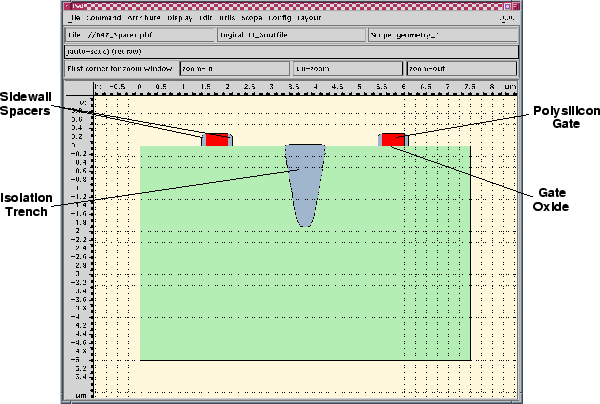Open the Edit menu

pos(206,18)
